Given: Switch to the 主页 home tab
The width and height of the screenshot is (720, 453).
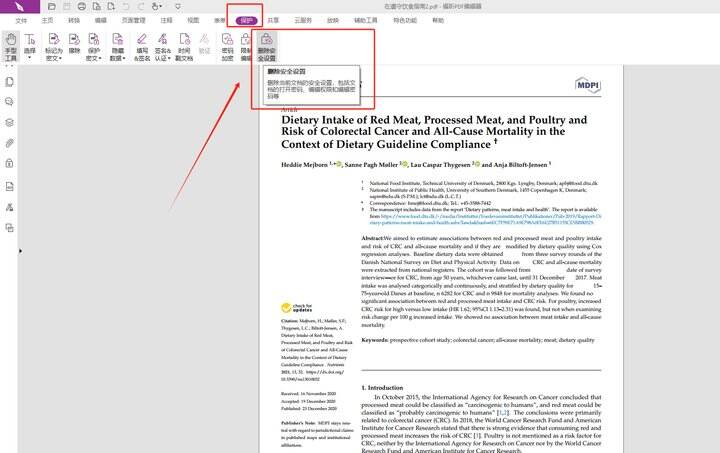Looking at the screenshot, I should [x=47, y=21].
